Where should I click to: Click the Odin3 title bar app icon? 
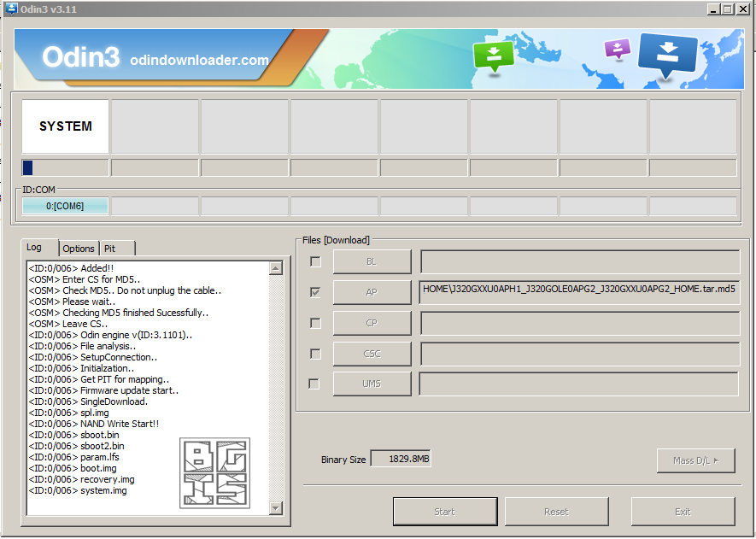pos(11,9)
